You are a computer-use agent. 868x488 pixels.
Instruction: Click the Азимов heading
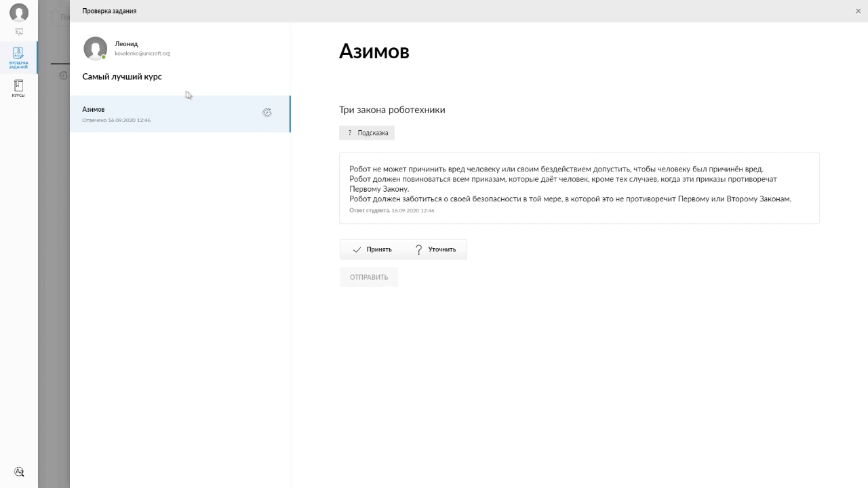pyautogui.click(x=374, y=52)
